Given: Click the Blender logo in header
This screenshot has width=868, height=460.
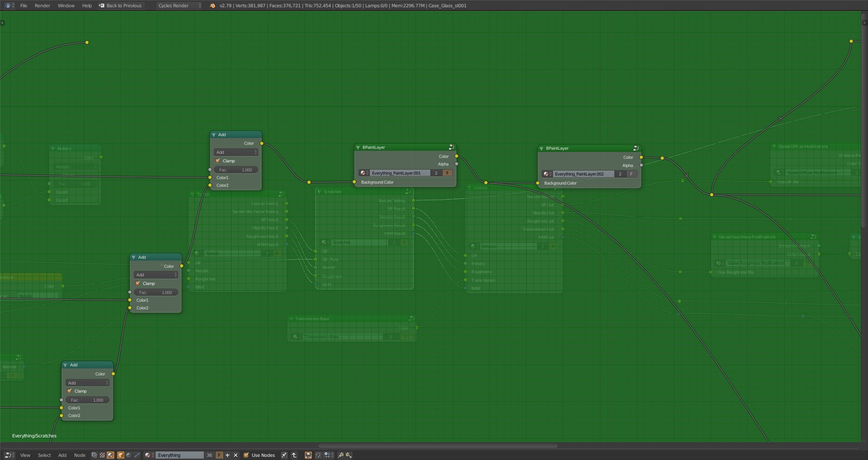Looking at the screenshot, I should [x=212, y=5].
